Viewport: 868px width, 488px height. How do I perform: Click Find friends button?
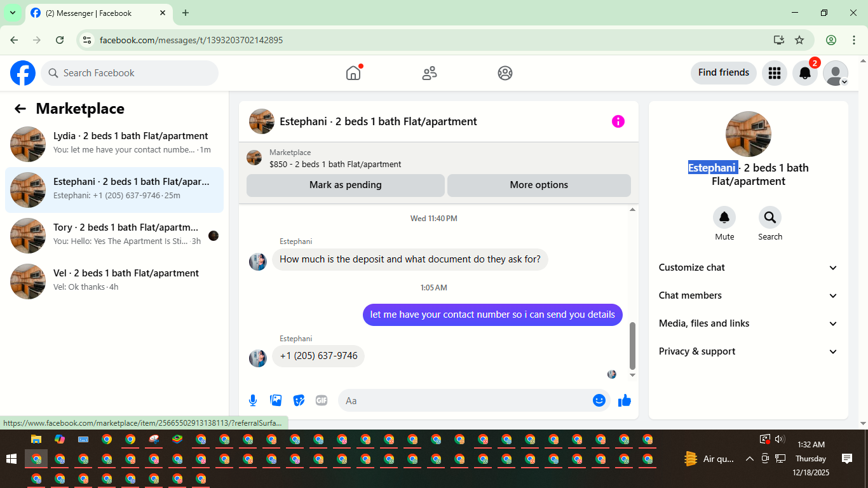724,73
